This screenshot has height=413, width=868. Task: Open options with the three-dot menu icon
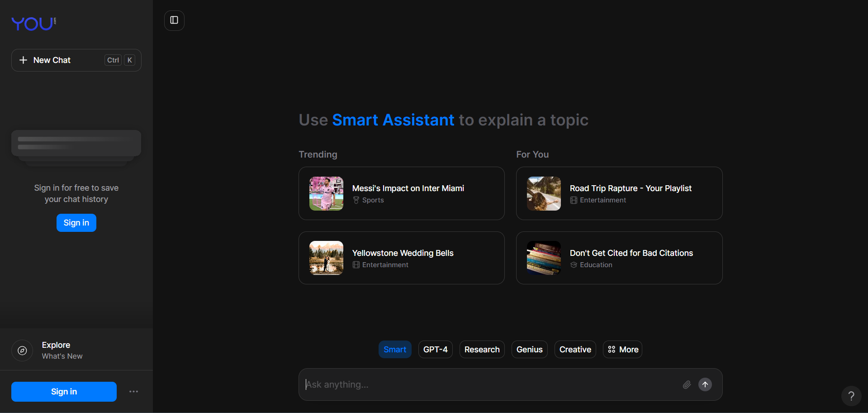point(133,391)
